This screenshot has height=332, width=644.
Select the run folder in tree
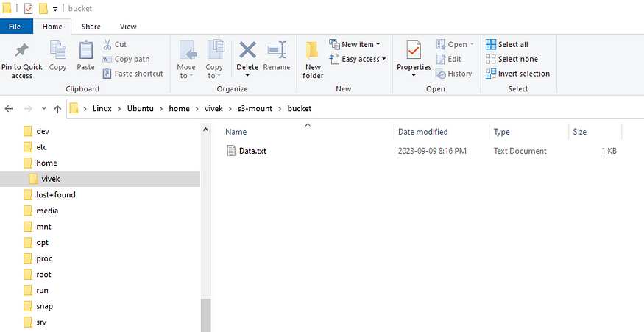tap(42, 291)
